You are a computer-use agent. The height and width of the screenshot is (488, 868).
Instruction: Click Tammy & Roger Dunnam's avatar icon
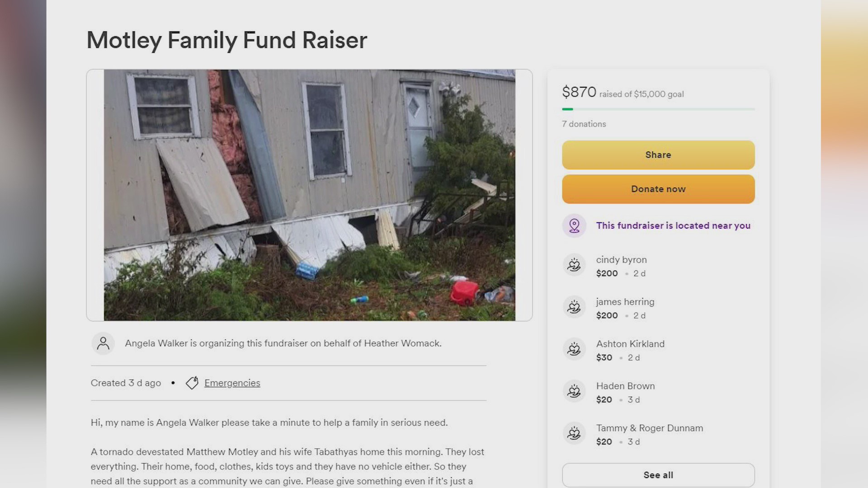coord(574,433)
